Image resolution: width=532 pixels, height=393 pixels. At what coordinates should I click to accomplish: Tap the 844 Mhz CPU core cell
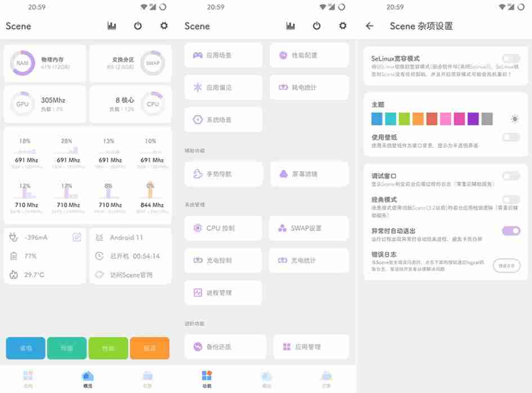[x=152, y=198]
